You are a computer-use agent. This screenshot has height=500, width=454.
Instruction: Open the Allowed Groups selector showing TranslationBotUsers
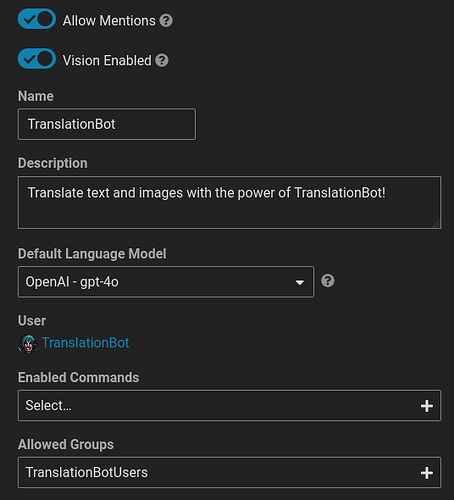(229, 472)
